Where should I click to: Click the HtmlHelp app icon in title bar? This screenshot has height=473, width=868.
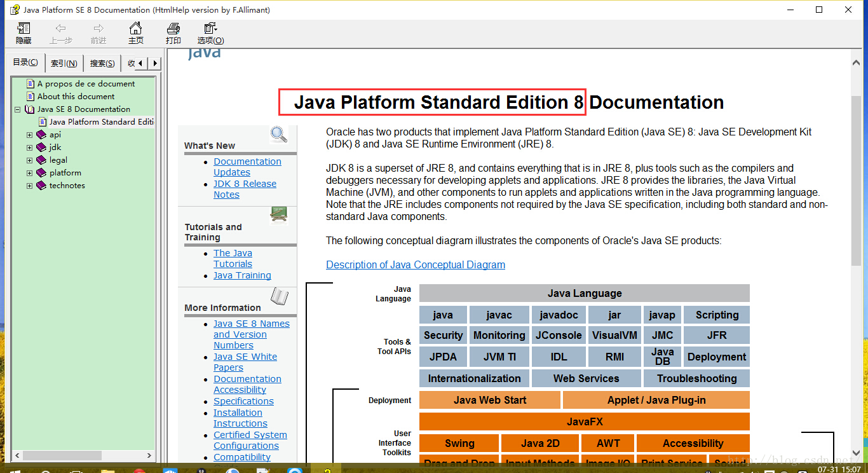point(14,10)
